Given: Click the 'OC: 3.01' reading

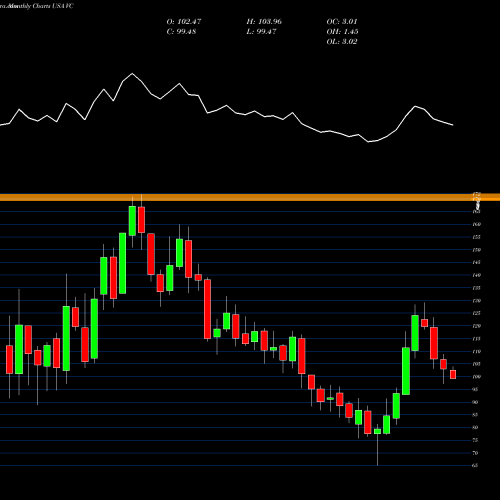Looking at the screenshot, I should click(x=342, y=22).
